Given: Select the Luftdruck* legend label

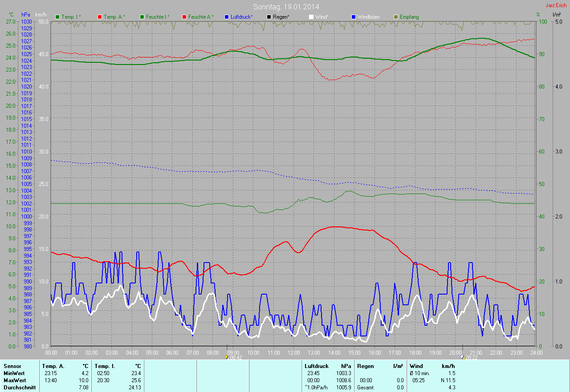Looking at the screenshot, I should point(242,17).
